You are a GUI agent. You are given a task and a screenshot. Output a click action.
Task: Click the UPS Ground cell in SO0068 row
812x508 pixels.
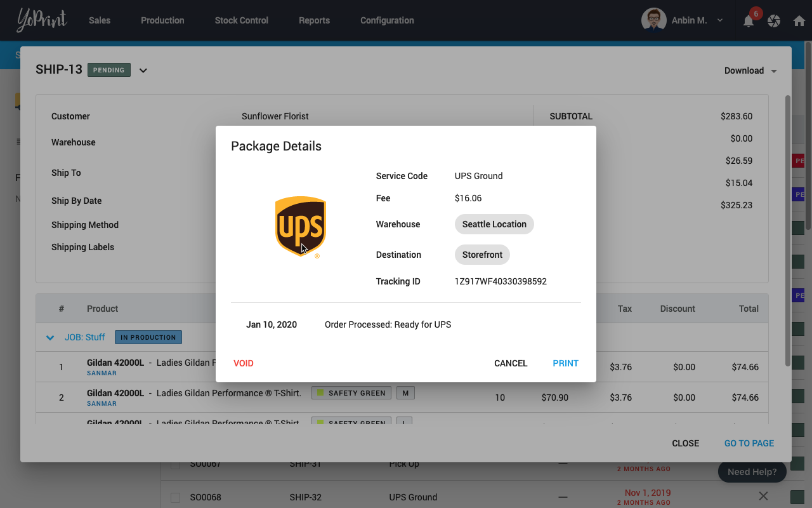[413, 497]
